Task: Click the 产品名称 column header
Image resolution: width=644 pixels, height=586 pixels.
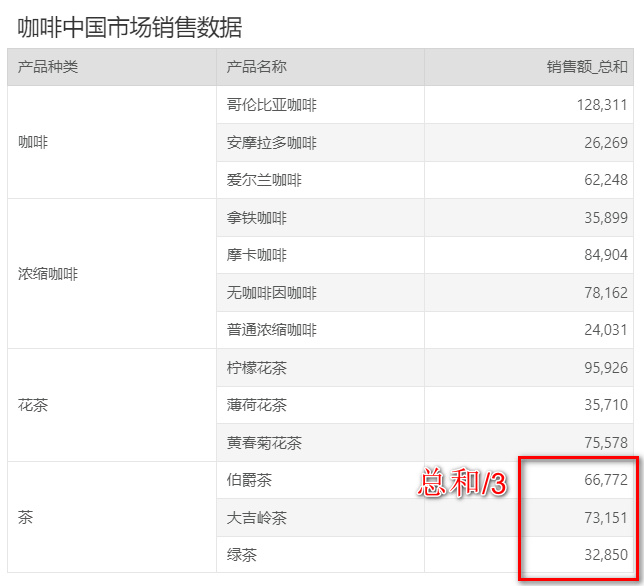Action: click(x=257, y=67)
